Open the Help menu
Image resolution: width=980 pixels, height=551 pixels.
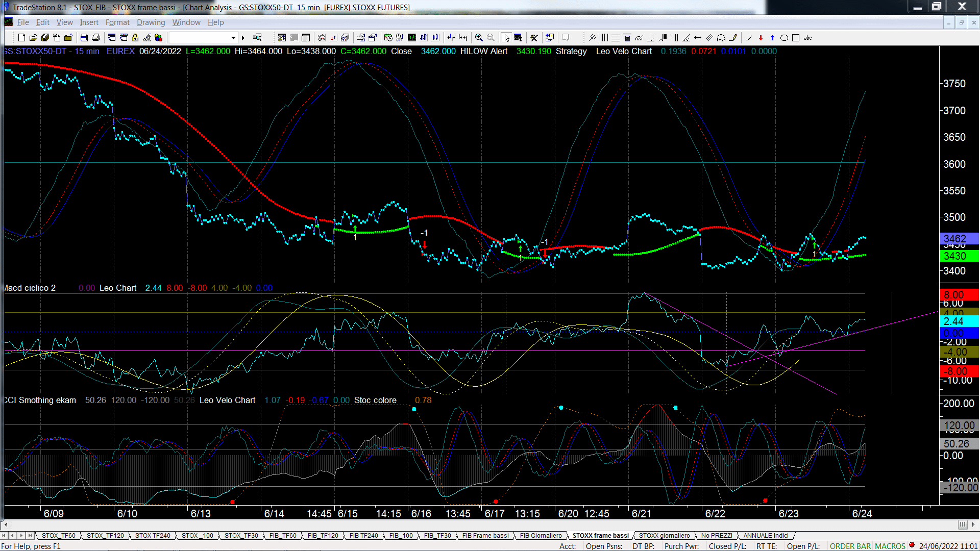[x=215, y=22]
